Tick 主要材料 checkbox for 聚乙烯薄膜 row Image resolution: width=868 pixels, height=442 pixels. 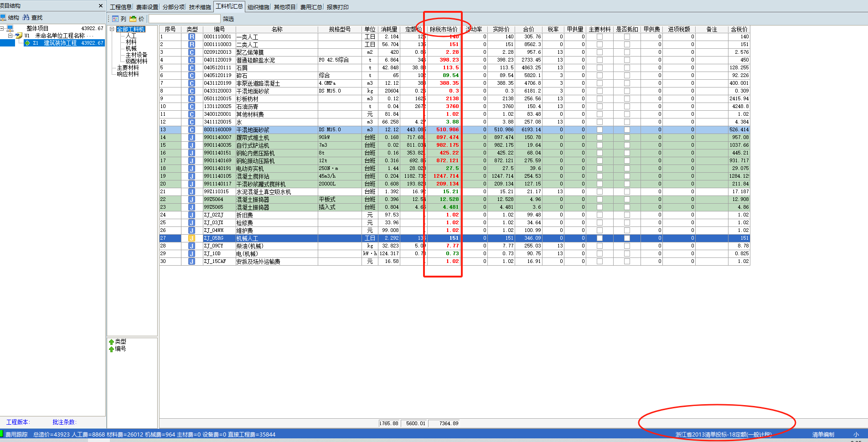click(x=599, y=52)
